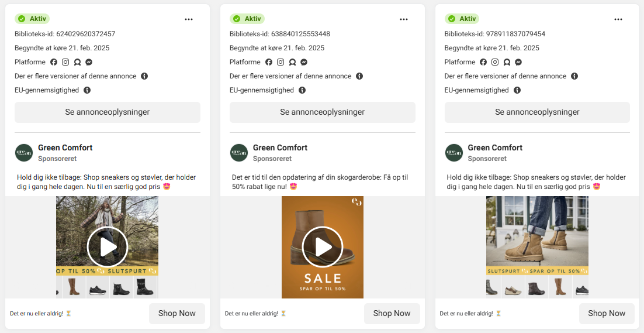Click Audience Network icon in ad 638840125553448
The width and height of the screenshot is (644, 333).
coord(292,62)
